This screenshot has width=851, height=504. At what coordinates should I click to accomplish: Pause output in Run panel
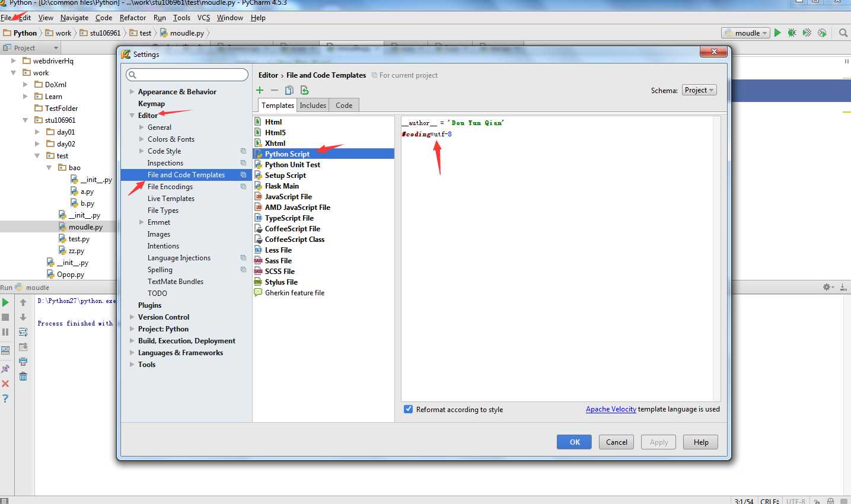pos(5,332)
